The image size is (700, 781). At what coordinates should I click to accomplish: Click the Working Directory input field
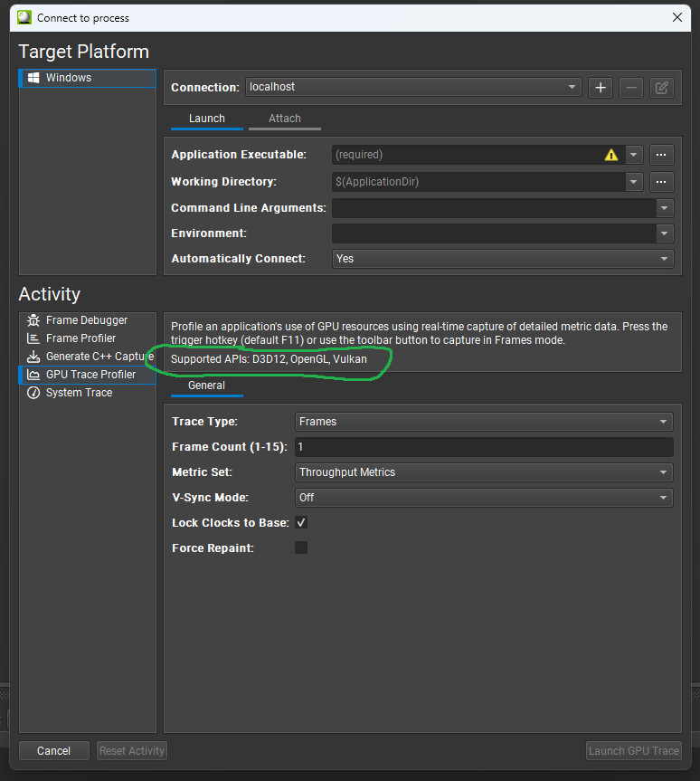pyautogui.click(x=478, y=182)
